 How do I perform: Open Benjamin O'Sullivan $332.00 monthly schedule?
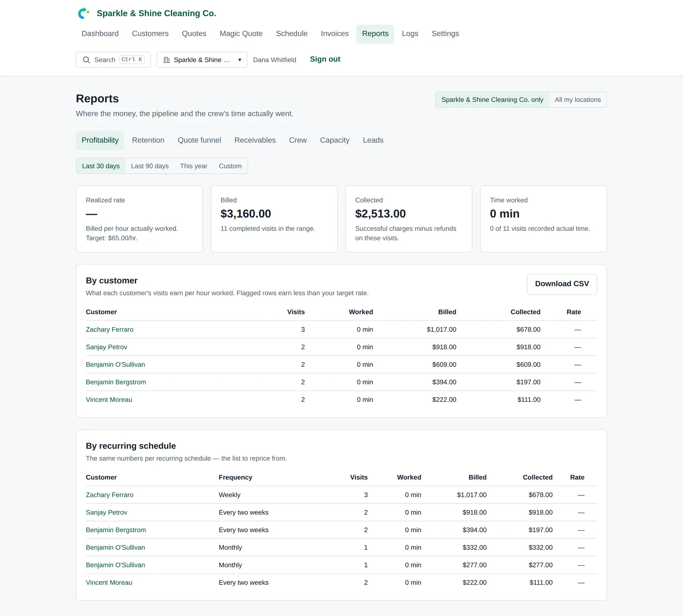point(115,547)
